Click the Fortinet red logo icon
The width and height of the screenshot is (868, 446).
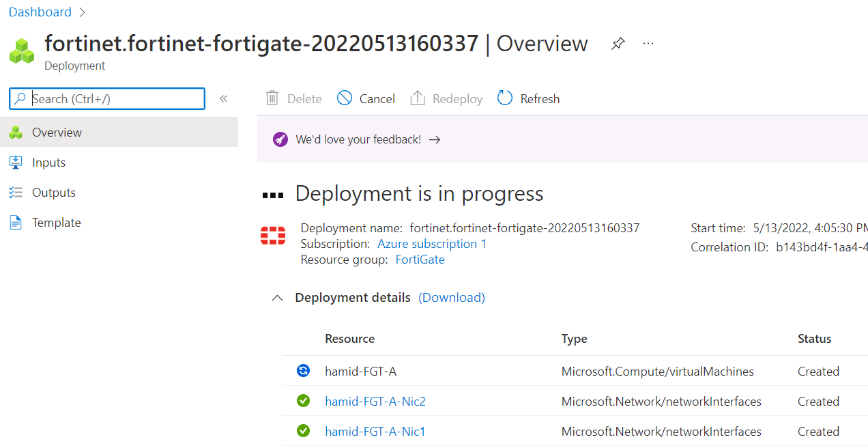tap(273, 236)
